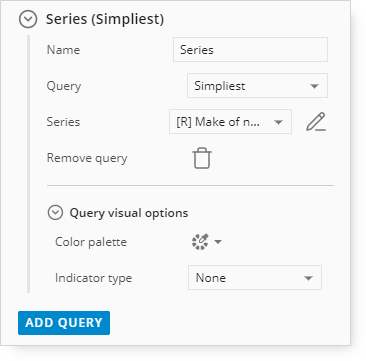
Task: Open the Color palette picker icon
Action: pyautogui.click(x=200, y=242)
